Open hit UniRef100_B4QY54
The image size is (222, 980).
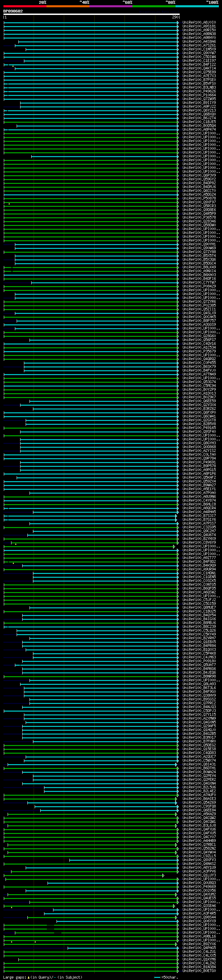pyautogui.click(x=199, y=615)
